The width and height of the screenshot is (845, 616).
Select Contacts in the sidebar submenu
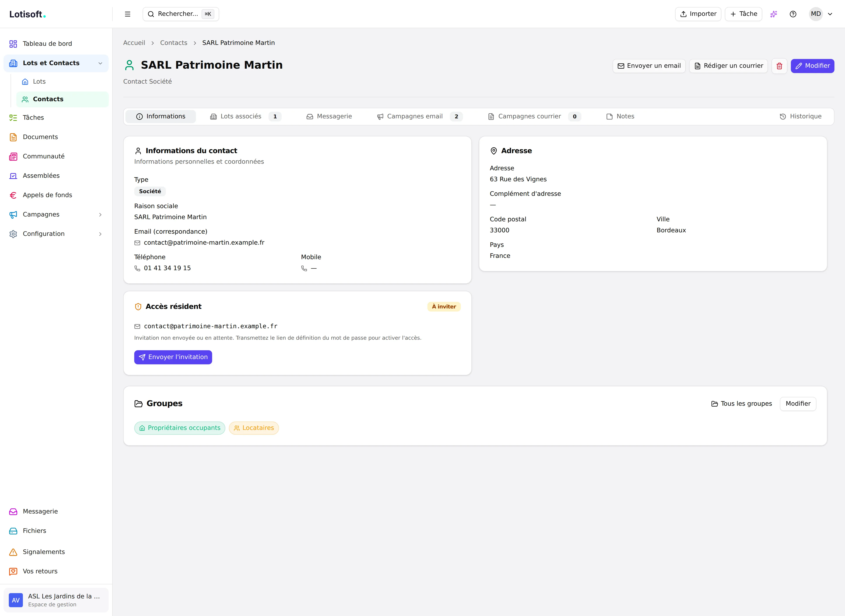[62, 100]
